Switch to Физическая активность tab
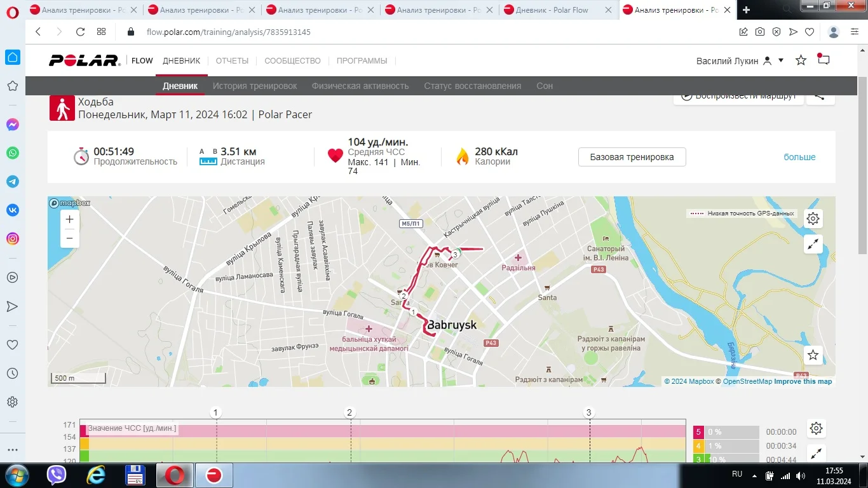This screenshot has height=488, width=868. 360,86
